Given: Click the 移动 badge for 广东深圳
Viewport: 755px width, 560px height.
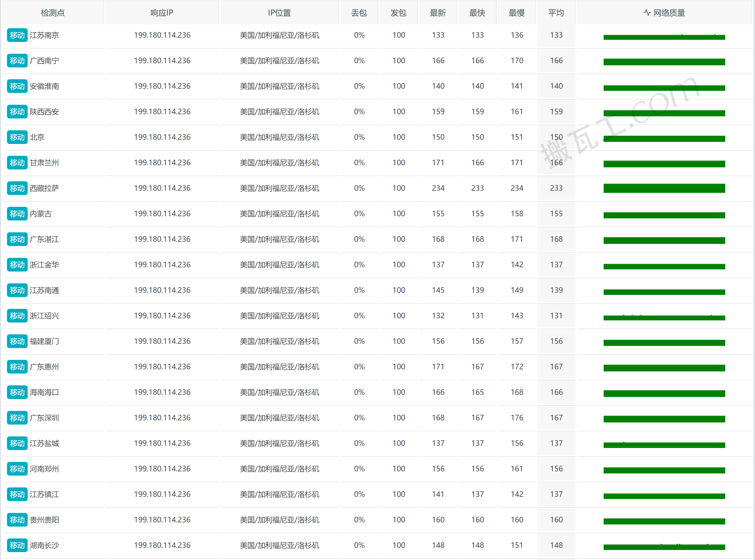Looking at the screenshot, I should (x=17, y=418).
